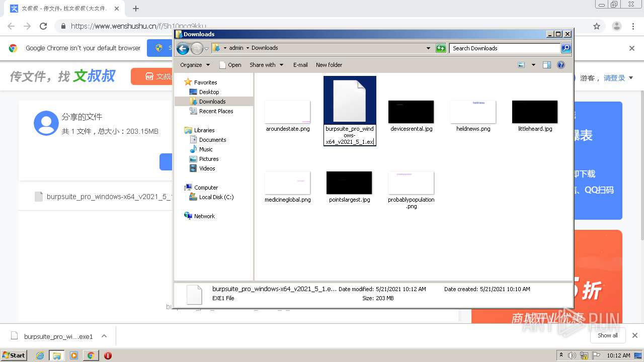Image resolution: width=644 pixels, height=362 pixels.
Task: Select the probablypopulation.png thumbnail
Action: point(411,183)
